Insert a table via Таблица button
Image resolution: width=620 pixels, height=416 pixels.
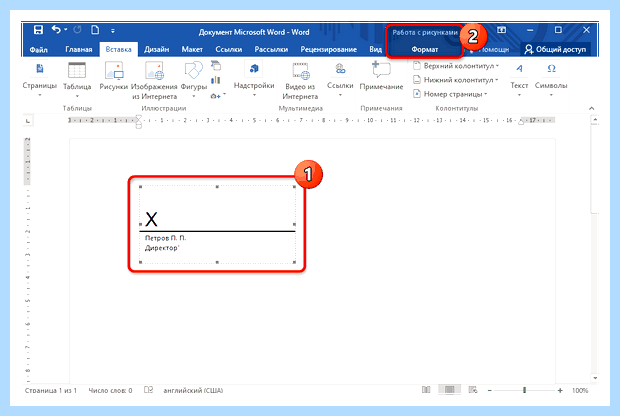coord(77,79)
